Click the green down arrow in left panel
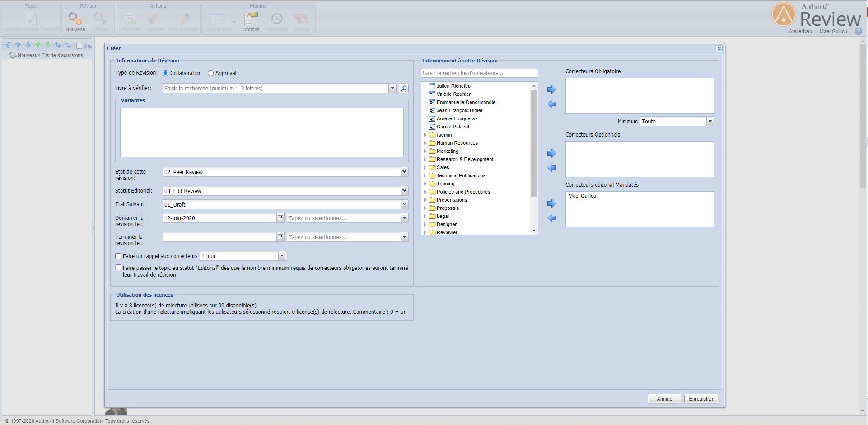 pos(48,45)
